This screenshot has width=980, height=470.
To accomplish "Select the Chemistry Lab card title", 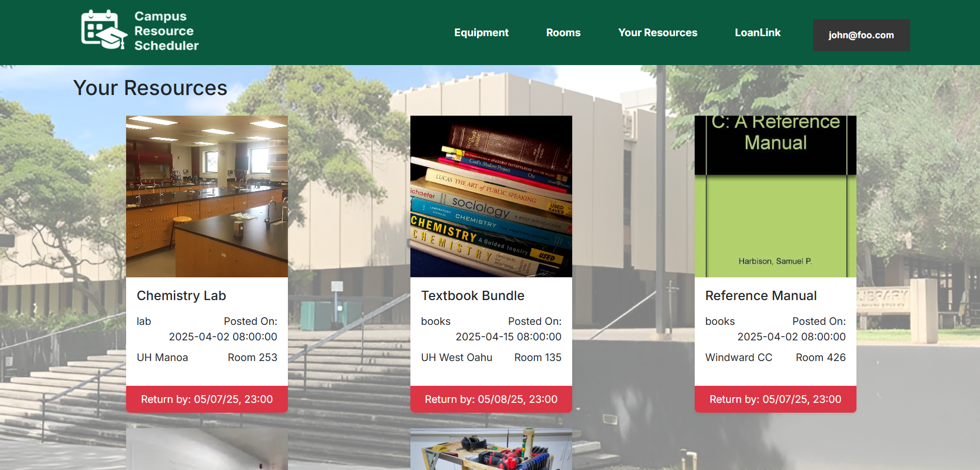I will point(181,295).
